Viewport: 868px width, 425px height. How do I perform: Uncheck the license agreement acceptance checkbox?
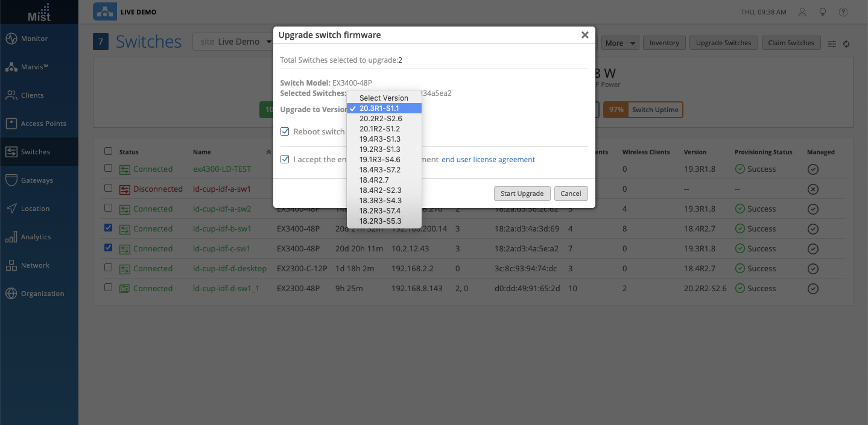[x=285, y=159]
